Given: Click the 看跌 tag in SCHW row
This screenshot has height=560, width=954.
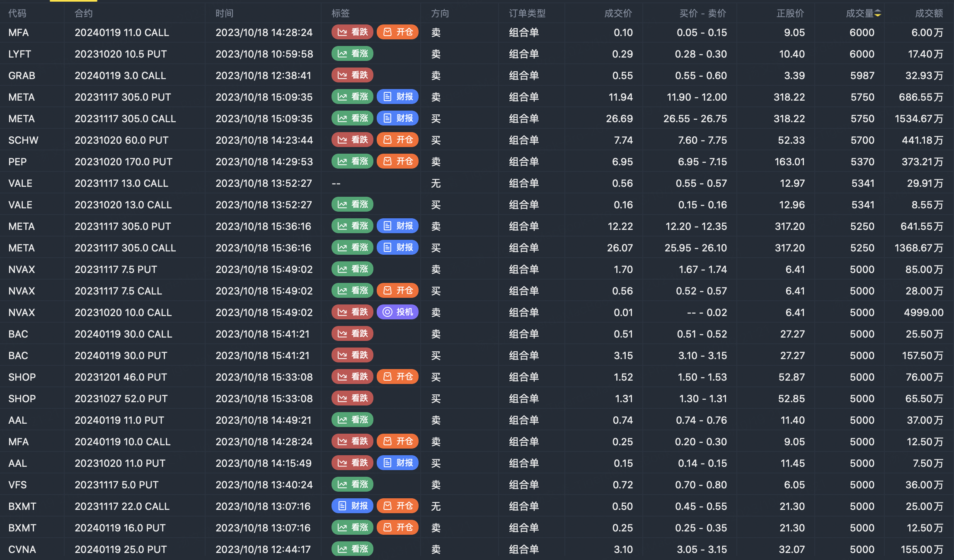Looking at the screenshot, I should (x=353, y=140).
